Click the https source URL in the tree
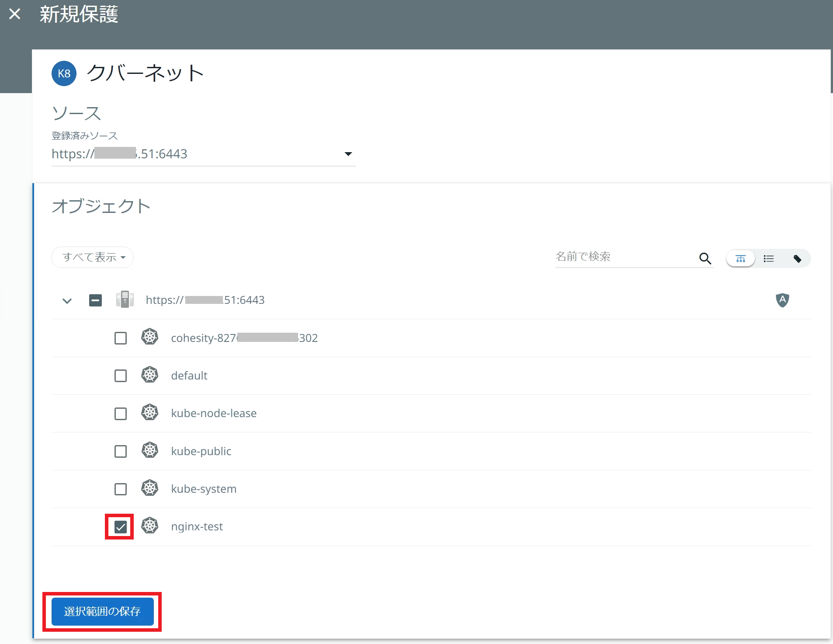 (x=205, y=300)
